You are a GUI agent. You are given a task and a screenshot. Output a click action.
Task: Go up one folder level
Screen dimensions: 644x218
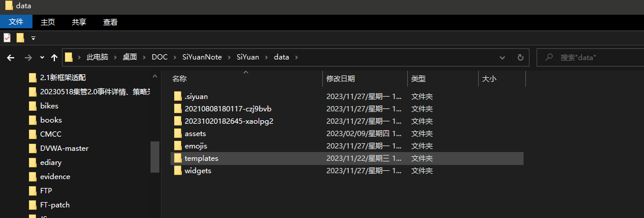coord(54,58)
